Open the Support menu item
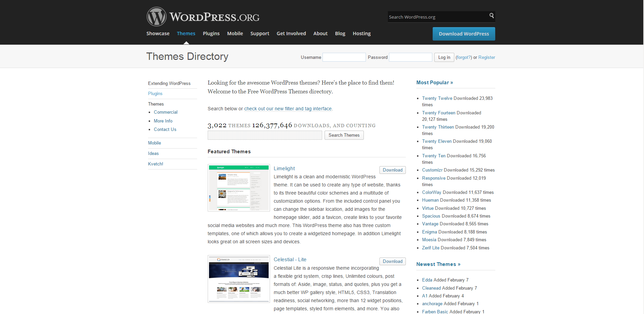The image size is (644, 314). (x=259, y=33)
